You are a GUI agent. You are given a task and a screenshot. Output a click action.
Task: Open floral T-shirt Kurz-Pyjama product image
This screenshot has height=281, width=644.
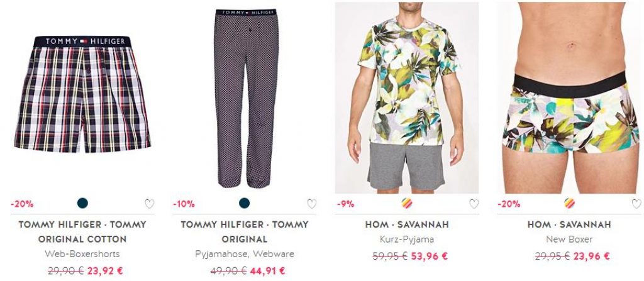407,98
